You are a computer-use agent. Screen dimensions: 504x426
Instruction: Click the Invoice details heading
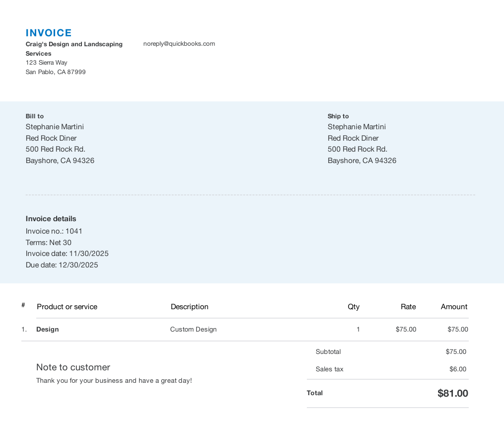[51, 219]
